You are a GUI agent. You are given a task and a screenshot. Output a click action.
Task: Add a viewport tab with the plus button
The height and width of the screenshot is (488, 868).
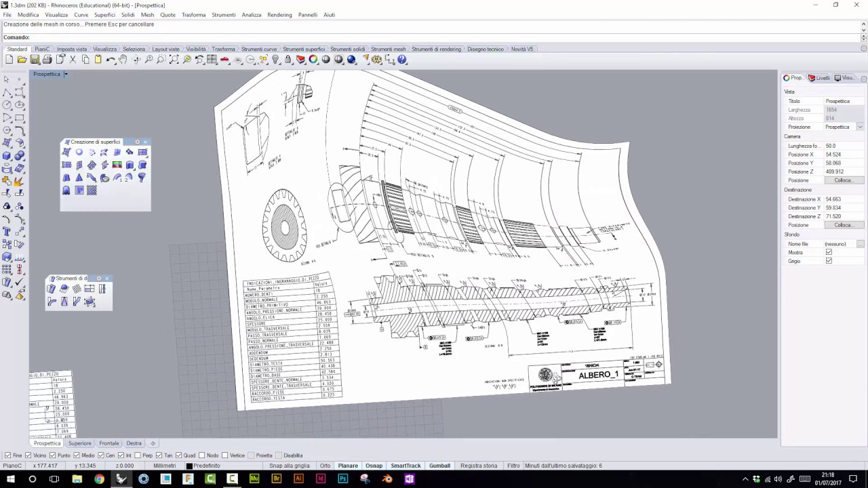point(153,443)
